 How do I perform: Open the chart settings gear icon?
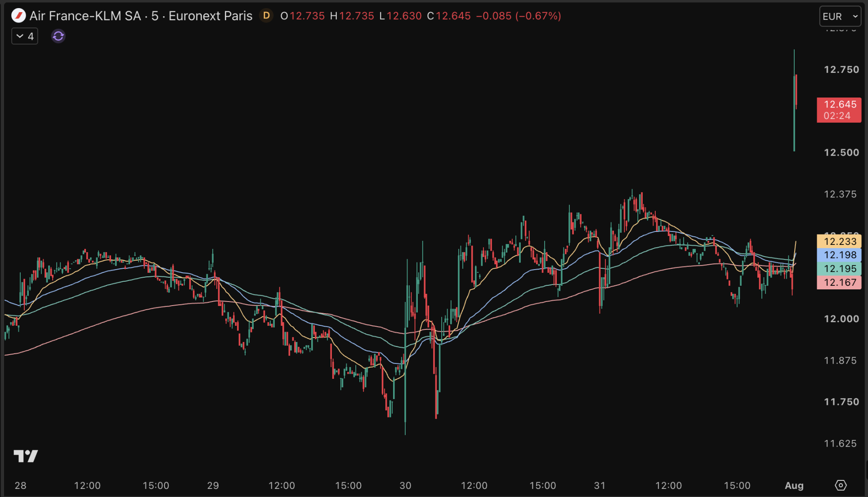pyautogui.click(x=841, y=485)
